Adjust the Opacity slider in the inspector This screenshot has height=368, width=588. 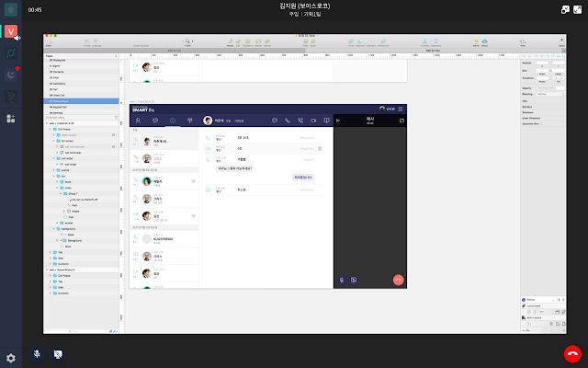[546, 88]
